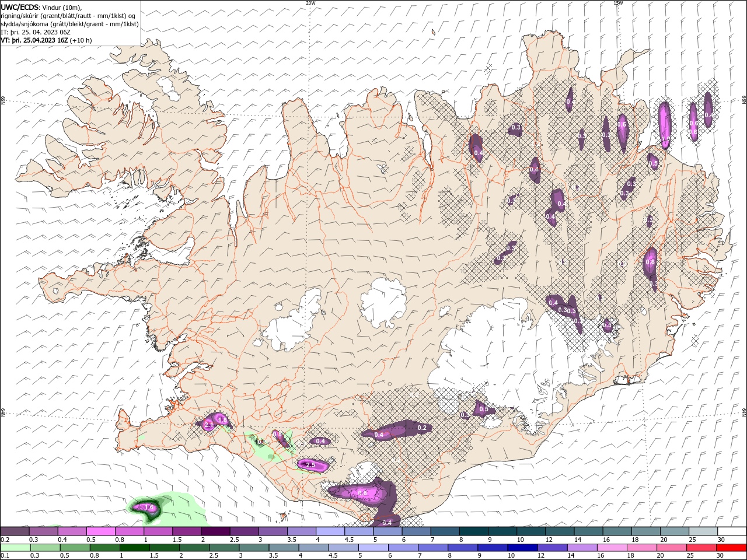Click the upper legend swatch for 14–16

point(588,531)
